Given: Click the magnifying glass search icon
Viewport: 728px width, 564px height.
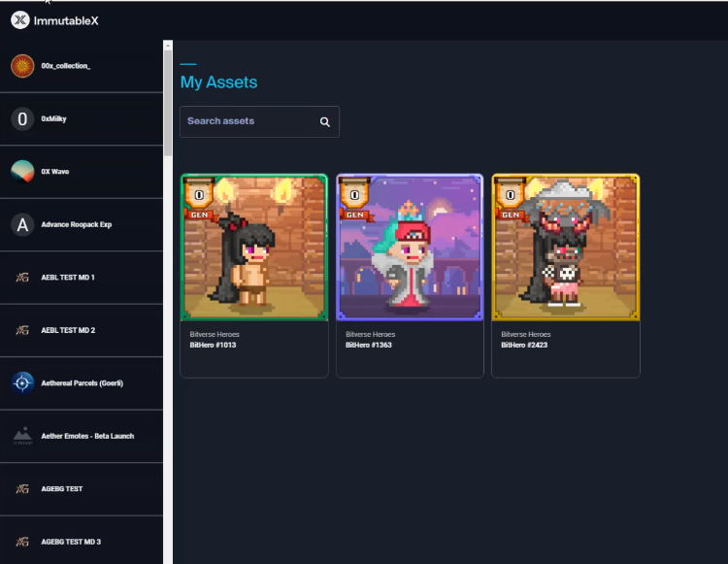Looking at the screenshot, I should tap(325, 122).
